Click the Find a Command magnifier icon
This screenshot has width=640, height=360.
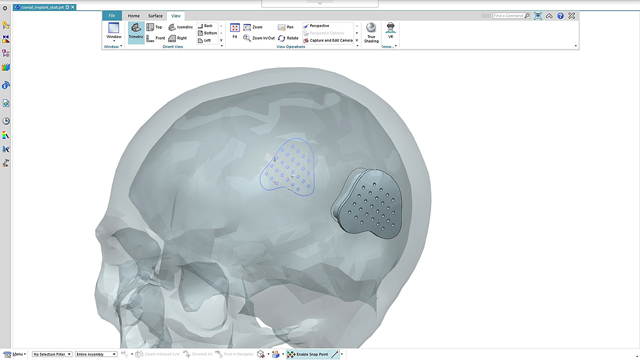click(x=527, y=16)
